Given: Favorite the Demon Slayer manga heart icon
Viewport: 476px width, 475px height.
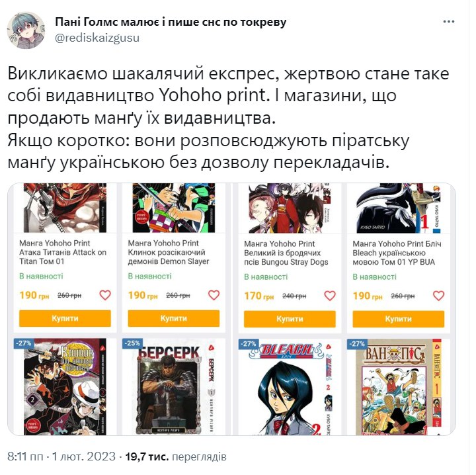Looking at the screenshot, I should [x=214, y=295].
